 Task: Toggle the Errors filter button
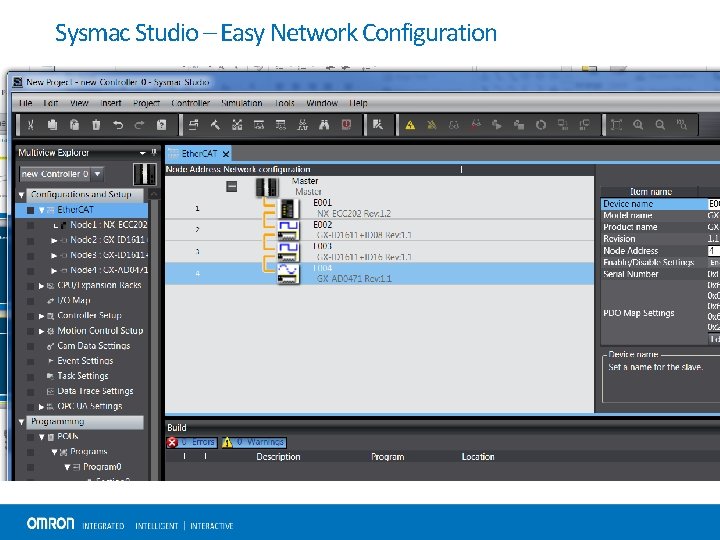[191, 442]
